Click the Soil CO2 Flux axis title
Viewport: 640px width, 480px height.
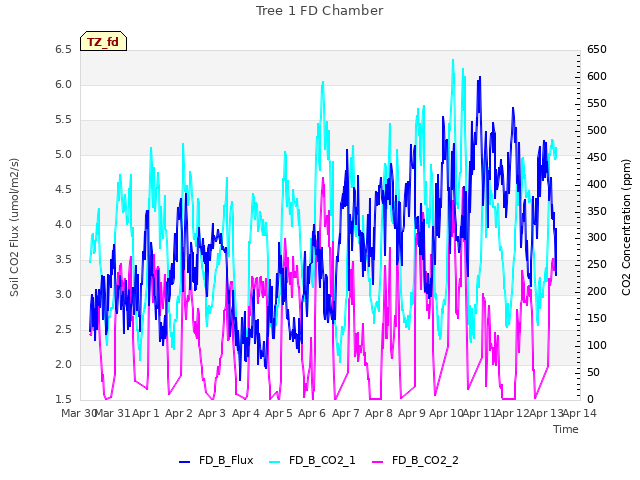pos(14,227)
